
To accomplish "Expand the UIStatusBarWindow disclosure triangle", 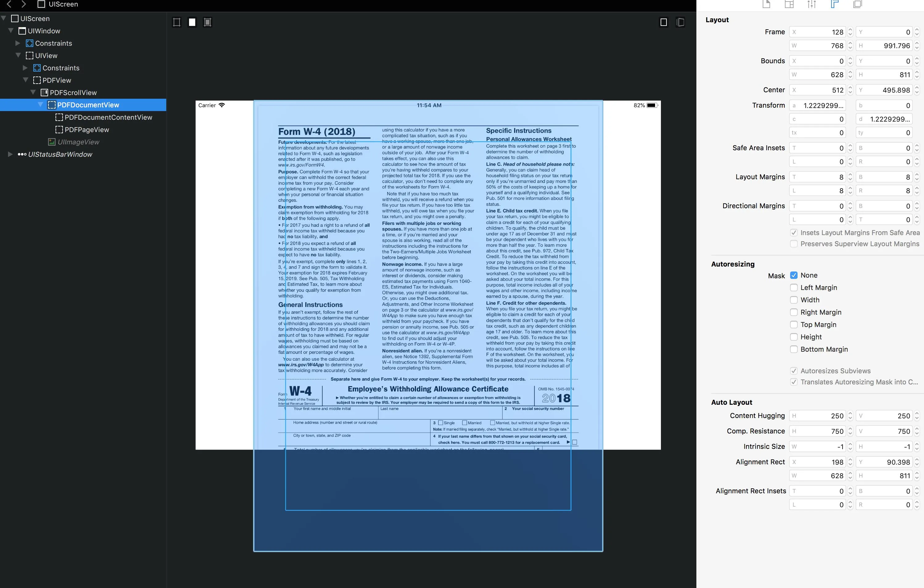I will tap(10, 154).
